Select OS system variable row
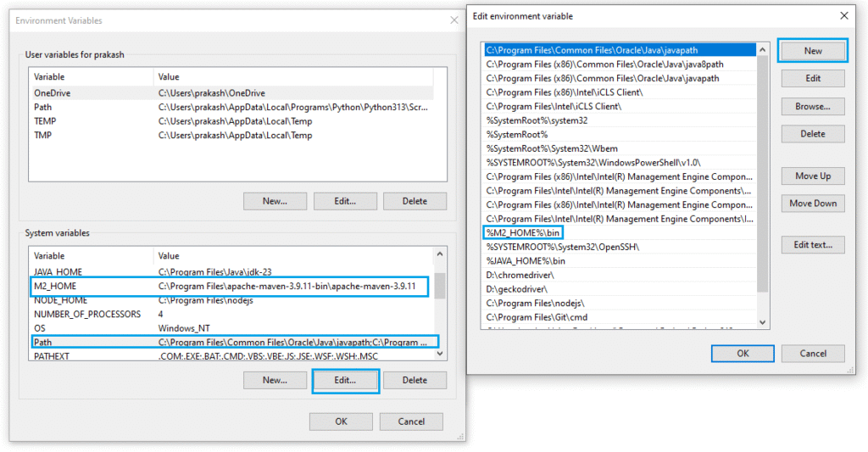Image resolution: width=868 pixels, height=452 pixels. 232,328
